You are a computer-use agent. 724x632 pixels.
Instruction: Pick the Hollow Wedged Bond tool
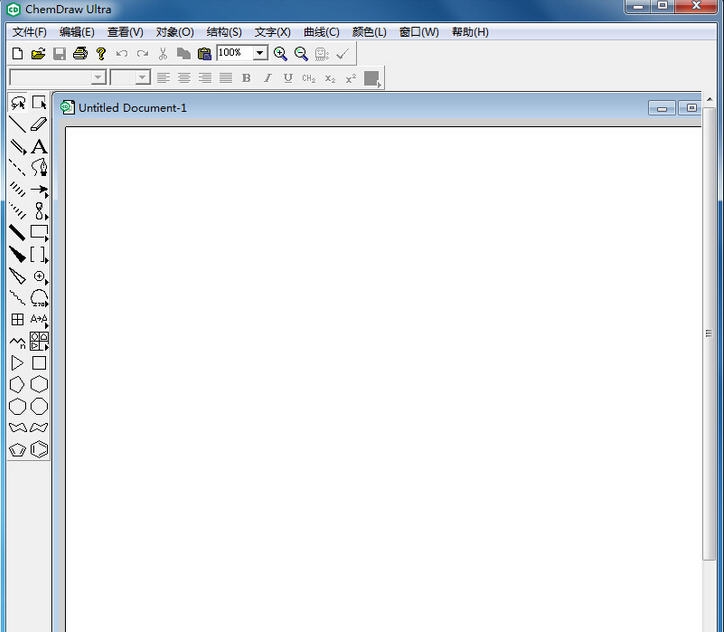click(18, 276)
